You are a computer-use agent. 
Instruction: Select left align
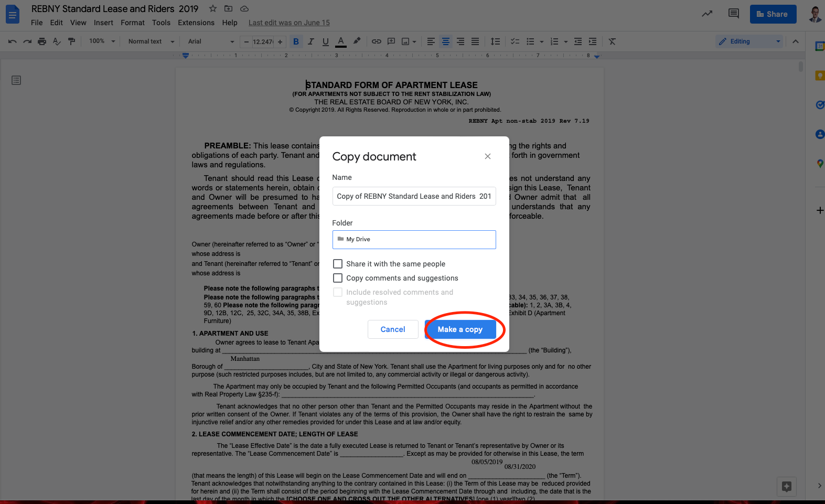pyautogui.click(x=431, y=41)
